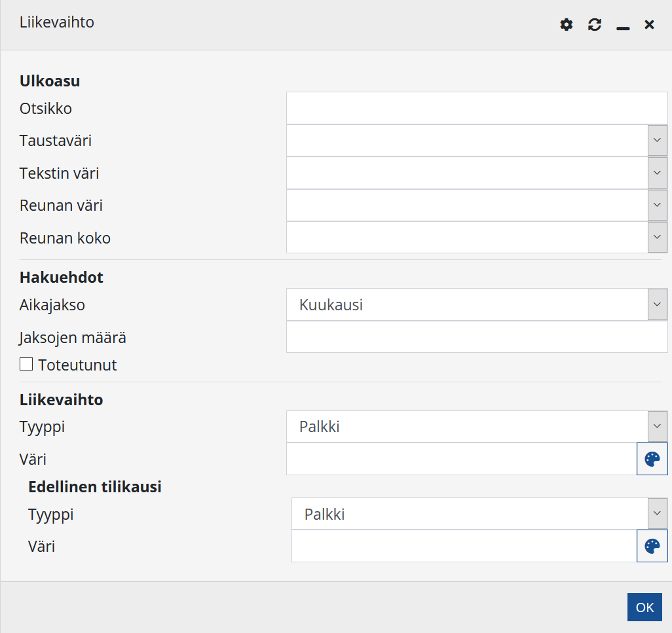Click the Edellinen tilikausi Väri color field
This screenshot has height=633, width=672.
[464, 546]
